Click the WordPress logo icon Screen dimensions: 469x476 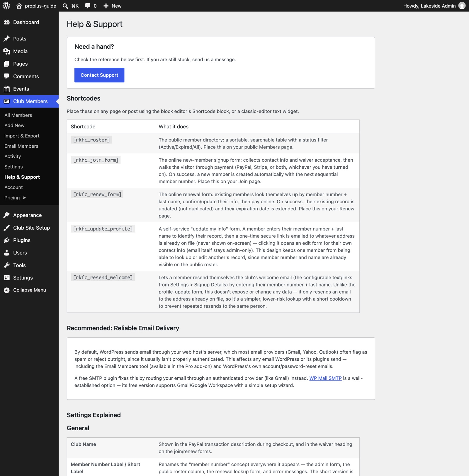[6, 6]
